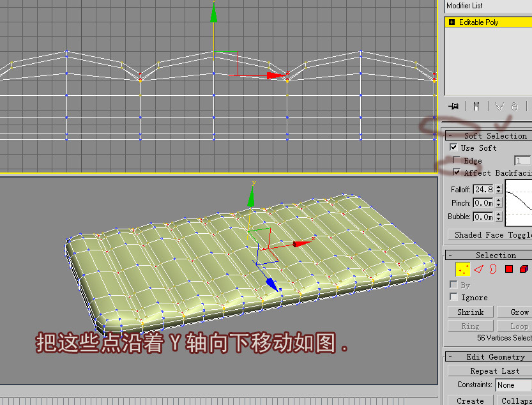Click the Falloff value field
Screen dimensions: 532x405
pos(483,190)
